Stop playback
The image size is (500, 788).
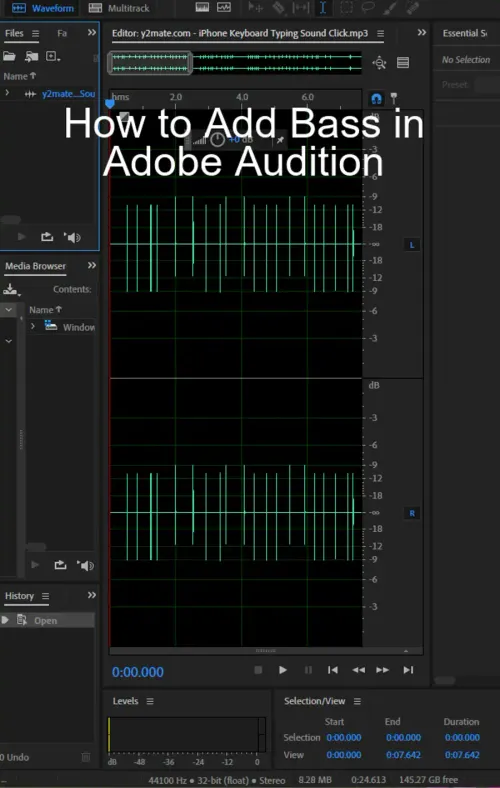point(258,670)
